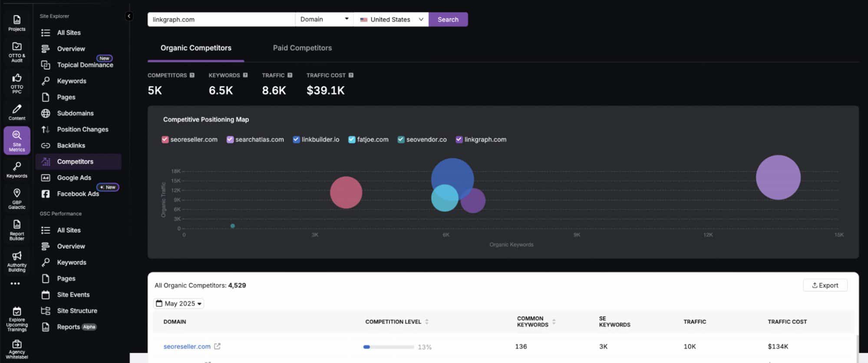Open Backlinks page
This screenshot has width=868, height=363.
tap(71, 145)
